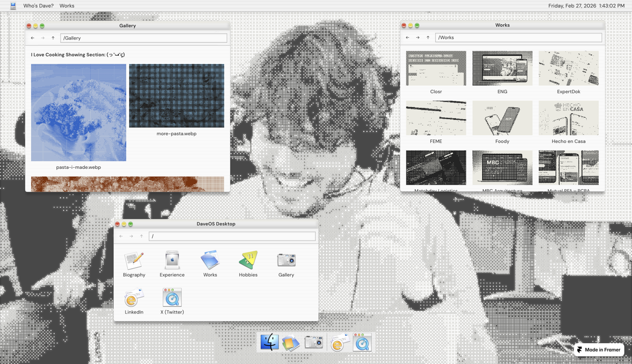The image size is (632, 364).
Task: Click the /Gallery path field
Action: point(144,38)
